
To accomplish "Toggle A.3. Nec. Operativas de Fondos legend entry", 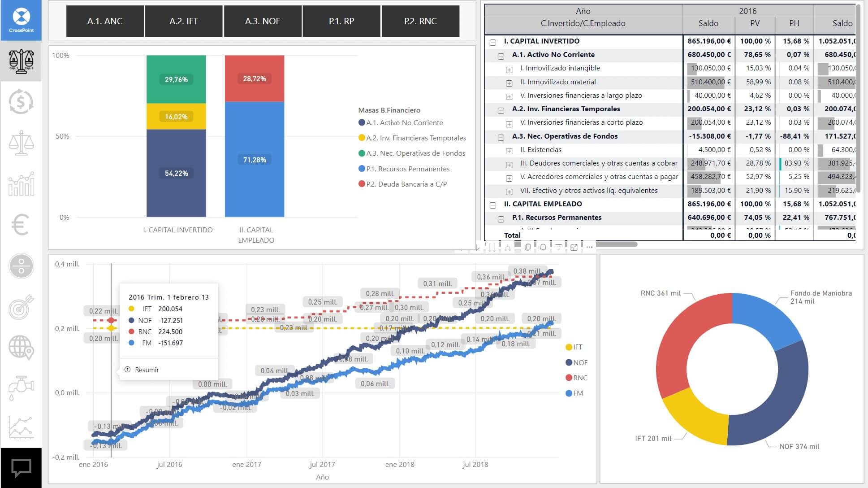I will 412,153.
